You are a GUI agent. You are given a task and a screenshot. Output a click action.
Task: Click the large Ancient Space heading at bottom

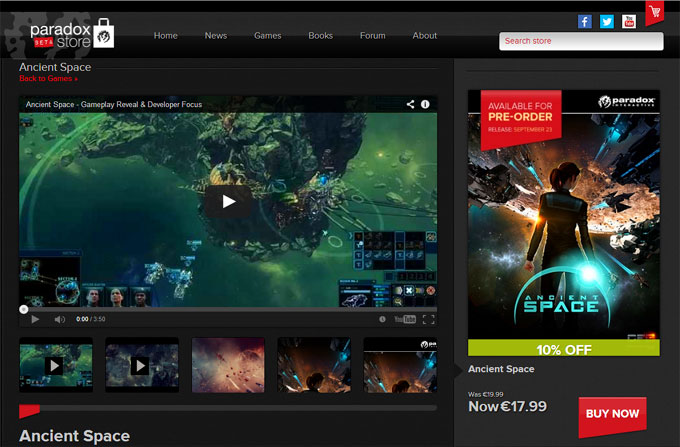75,436
